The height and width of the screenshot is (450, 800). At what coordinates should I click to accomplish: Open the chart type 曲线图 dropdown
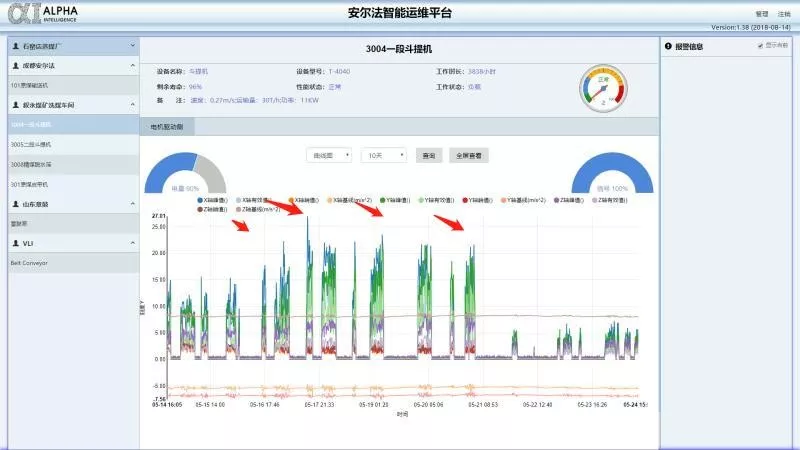pos(331,156)
